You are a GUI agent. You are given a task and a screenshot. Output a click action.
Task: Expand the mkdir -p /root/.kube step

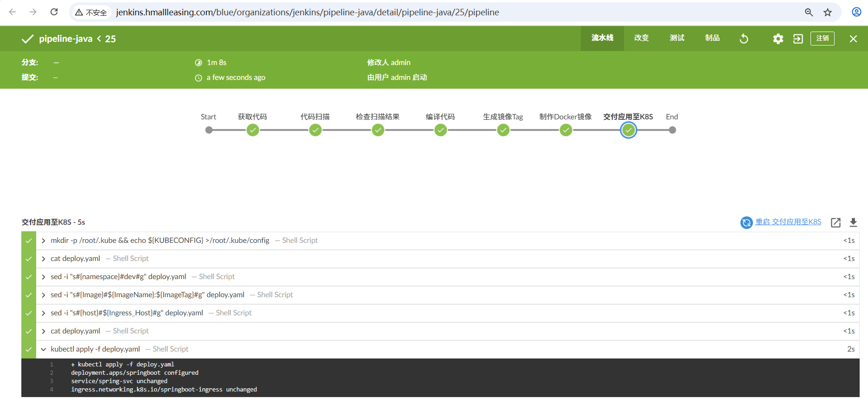(x=44, y=241)
